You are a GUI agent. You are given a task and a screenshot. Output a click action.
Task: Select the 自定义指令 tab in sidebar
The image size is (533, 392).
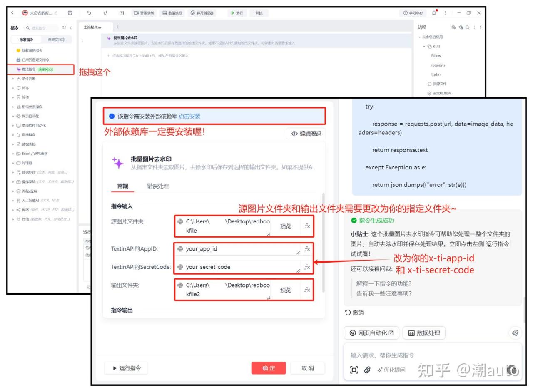(x=56, y=40)
